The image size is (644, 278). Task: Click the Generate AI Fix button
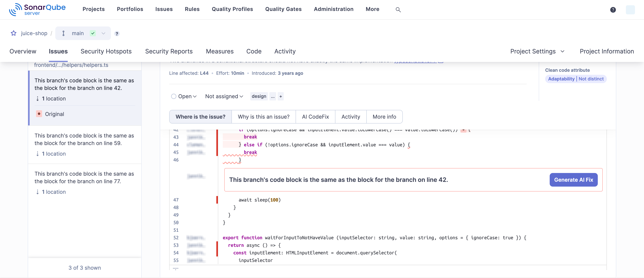click(573, 180)
